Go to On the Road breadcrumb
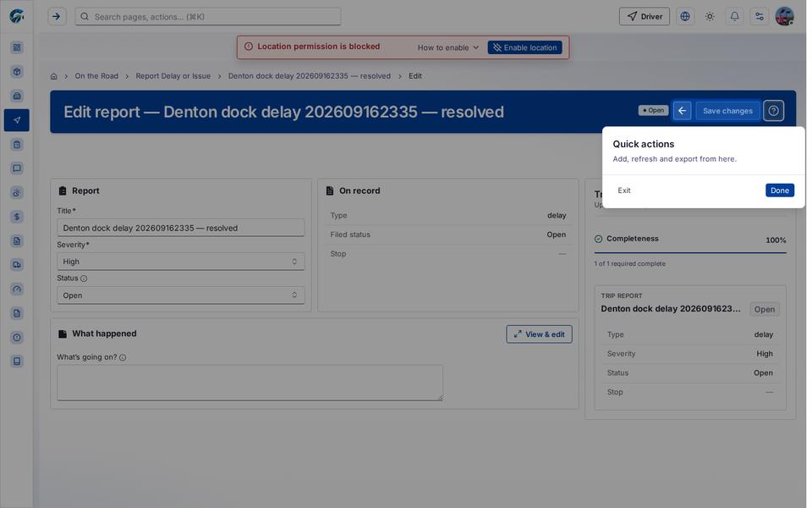Screen dimensions: 812x508 coord(96,76)
